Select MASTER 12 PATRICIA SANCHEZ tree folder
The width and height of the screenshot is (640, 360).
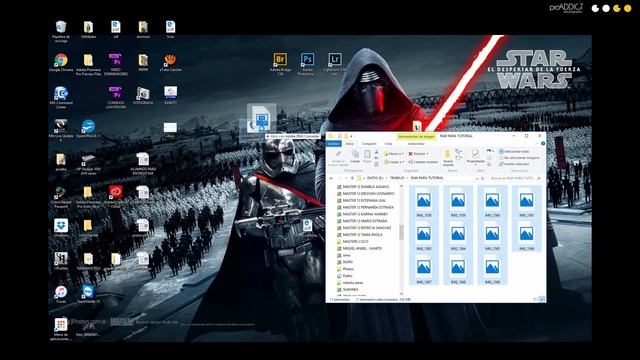tap(367, 228)
